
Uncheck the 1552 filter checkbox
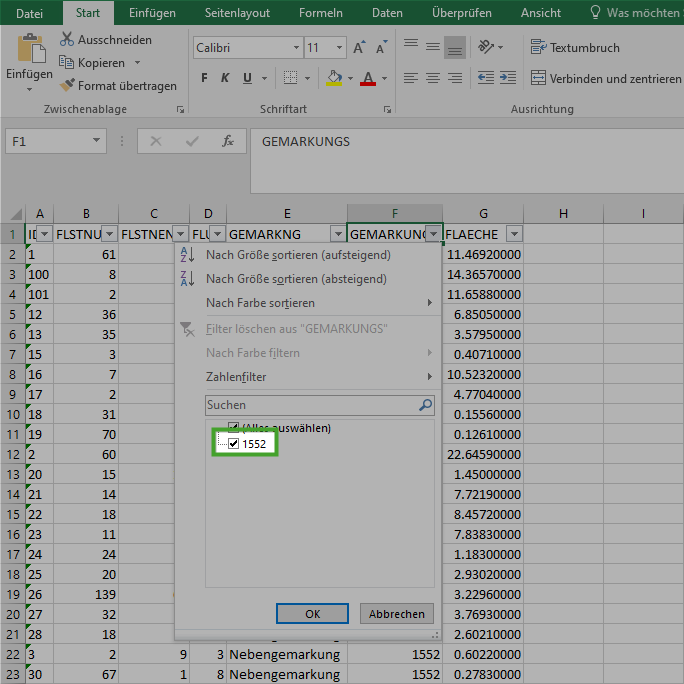click(234, 444)
